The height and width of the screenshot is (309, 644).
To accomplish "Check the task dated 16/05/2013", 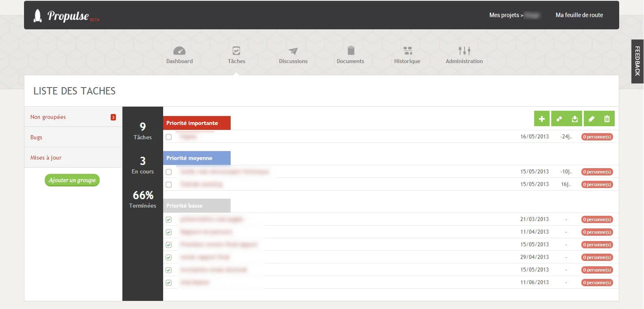I will [169, 137].
